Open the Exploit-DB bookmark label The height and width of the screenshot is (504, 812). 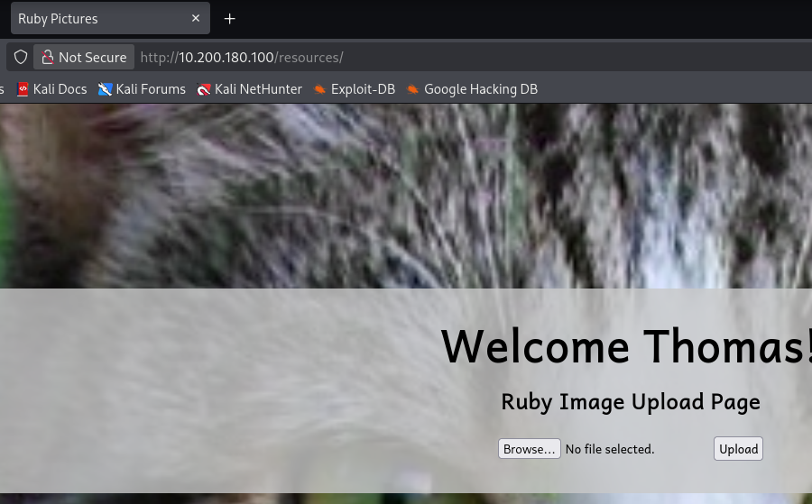(x=363, y=89)
